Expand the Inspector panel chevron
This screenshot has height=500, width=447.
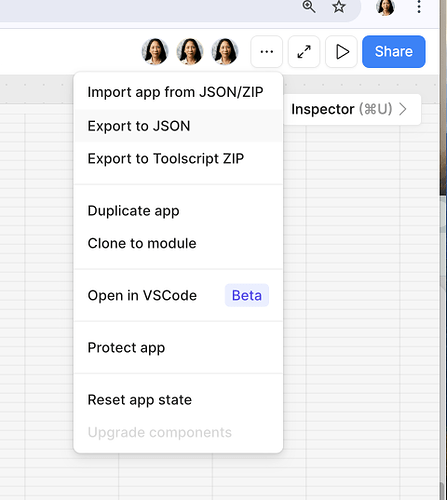coord(403,109)
